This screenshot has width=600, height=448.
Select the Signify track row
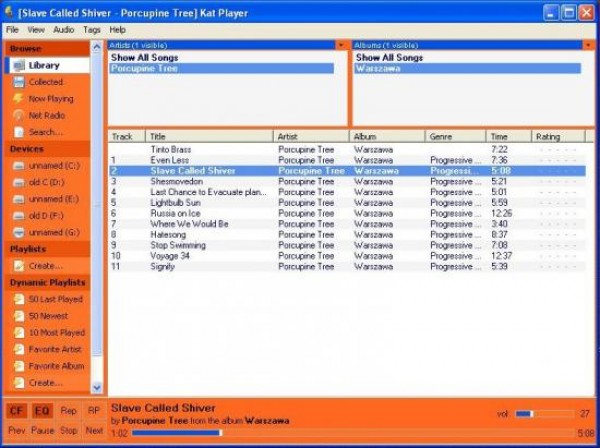point(347,267)
